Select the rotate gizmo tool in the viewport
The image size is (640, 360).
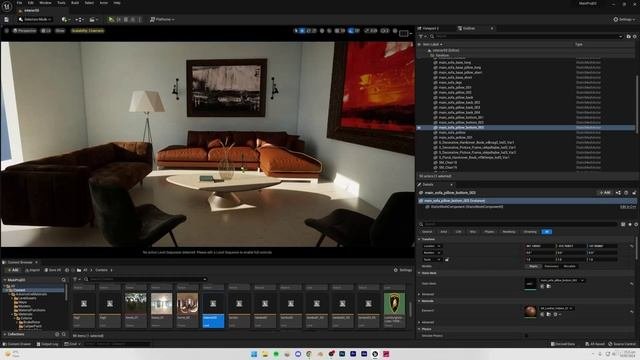(x=308, y=31)
